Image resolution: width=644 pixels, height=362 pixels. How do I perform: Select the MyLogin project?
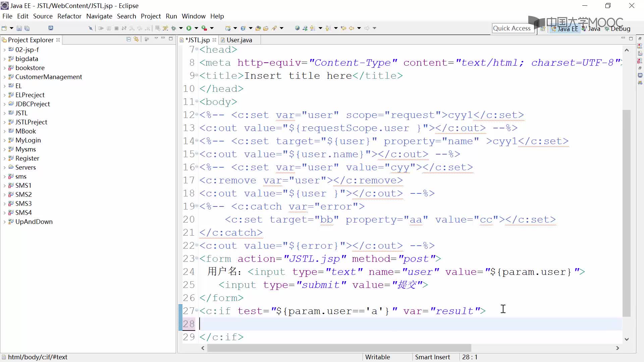(x=28, y=140)
